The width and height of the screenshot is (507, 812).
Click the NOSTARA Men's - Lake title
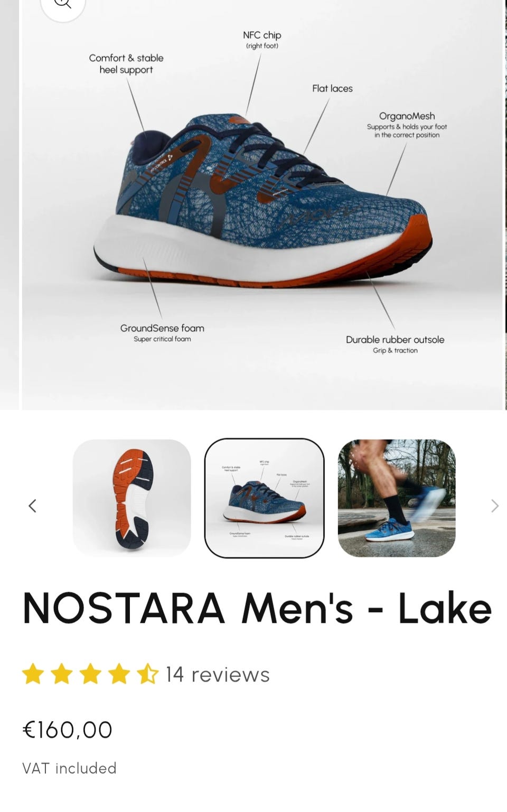[257, 608]
